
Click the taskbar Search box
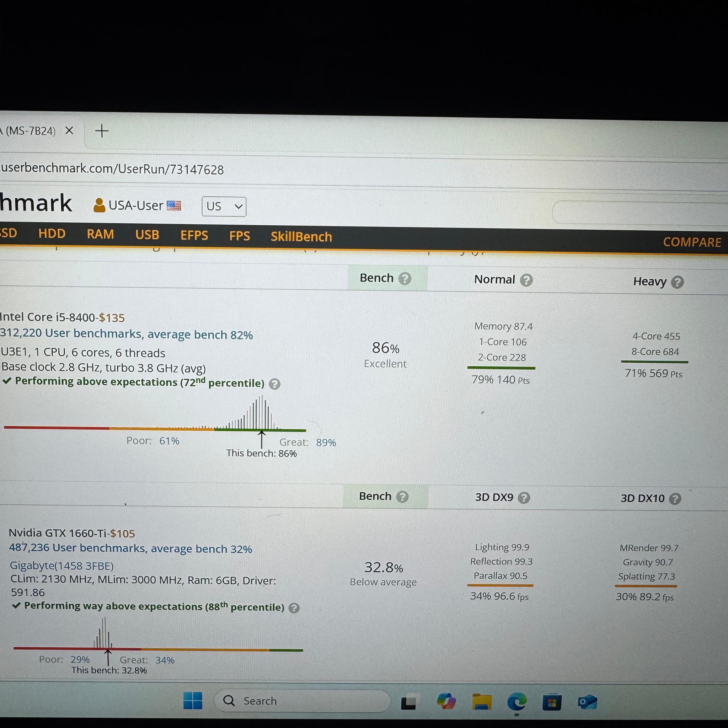[302, 701]
